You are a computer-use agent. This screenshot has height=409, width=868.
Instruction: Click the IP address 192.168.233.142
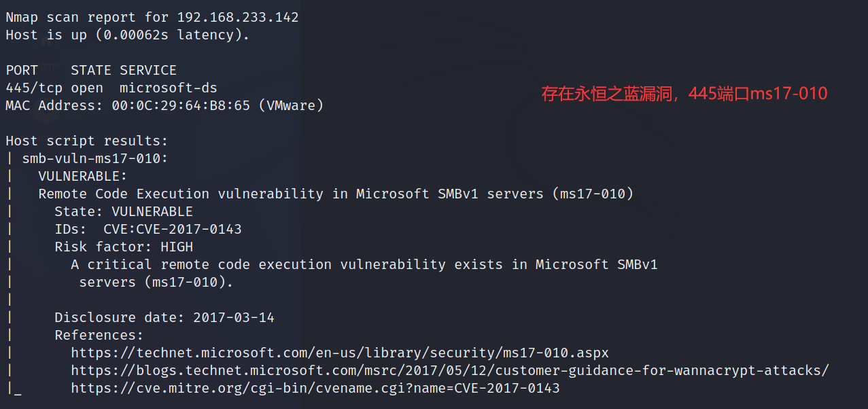pyautogui.click(x=238, y=18)
